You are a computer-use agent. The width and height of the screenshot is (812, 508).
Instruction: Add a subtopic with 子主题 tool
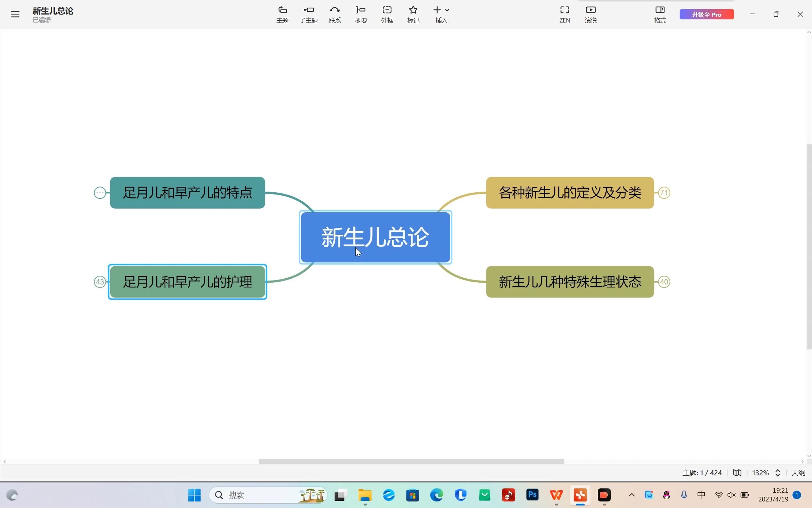tap(308, 15)
